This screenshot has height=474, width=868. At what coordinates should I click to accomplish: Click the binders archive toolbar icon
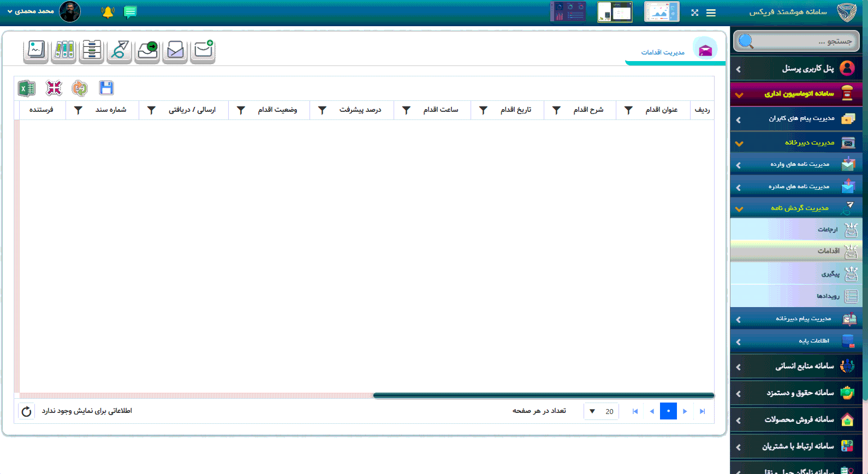(x=64, y=50)
